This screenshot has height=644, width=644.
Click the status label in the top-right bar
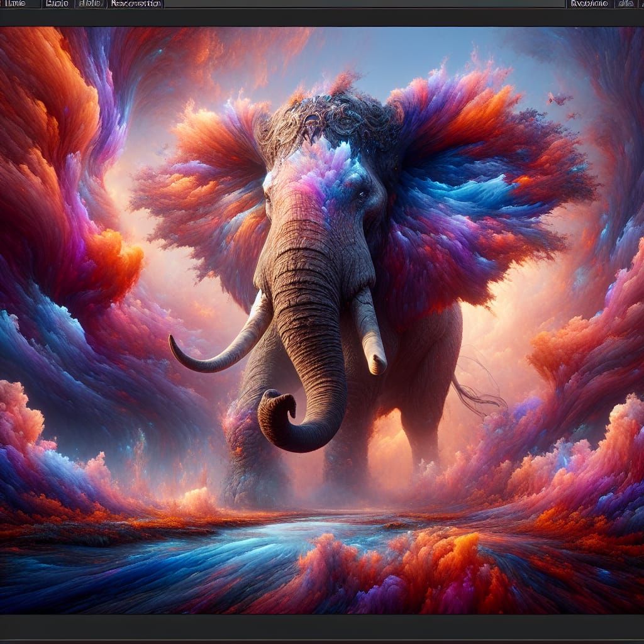(589, 5)
